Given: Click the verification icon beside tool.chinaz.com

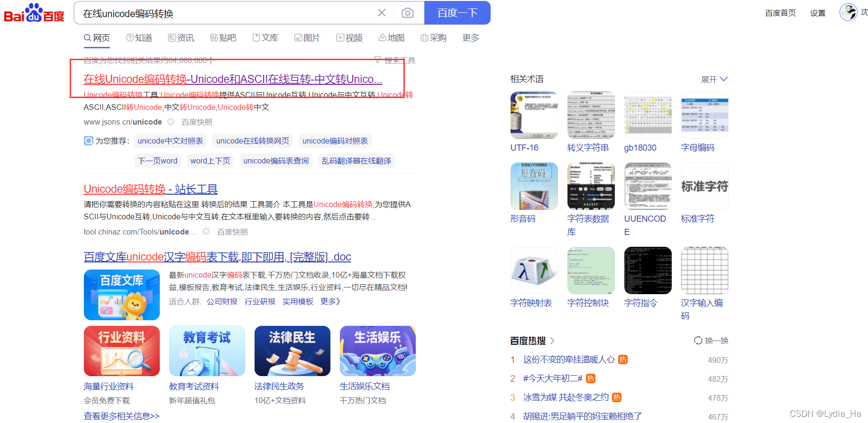Looking at the screenshot, I should tap(206, 231).
